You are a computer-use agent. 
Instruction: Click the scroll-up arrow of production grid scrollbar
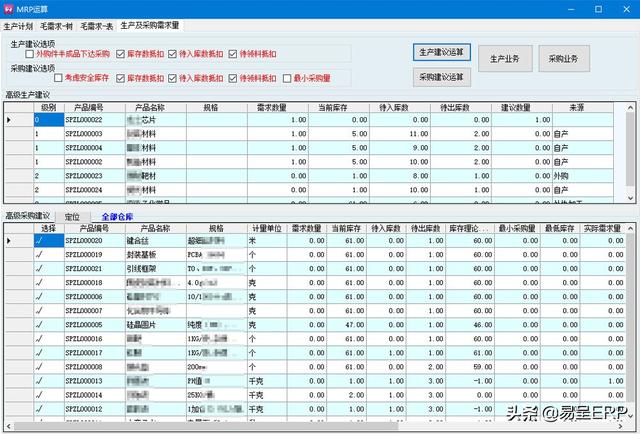pos(629,106)
